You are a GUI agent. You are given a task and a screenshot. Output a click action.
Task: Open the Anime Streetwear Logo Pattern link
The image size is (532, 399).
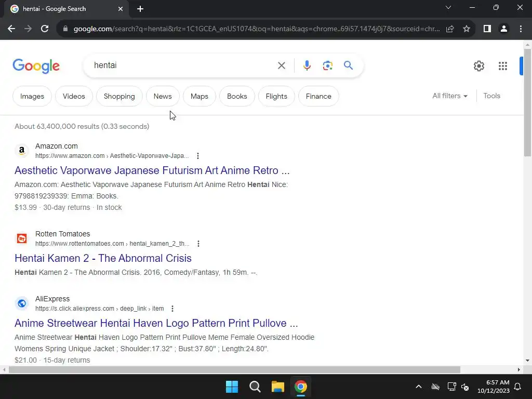pyautogui.click(x=156, y=323)
